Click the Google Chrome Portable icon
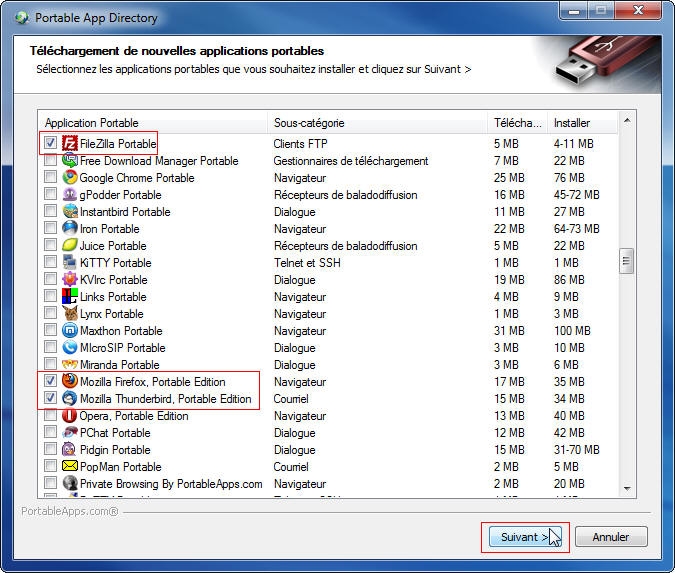675x573 pixels. (69, 177)
